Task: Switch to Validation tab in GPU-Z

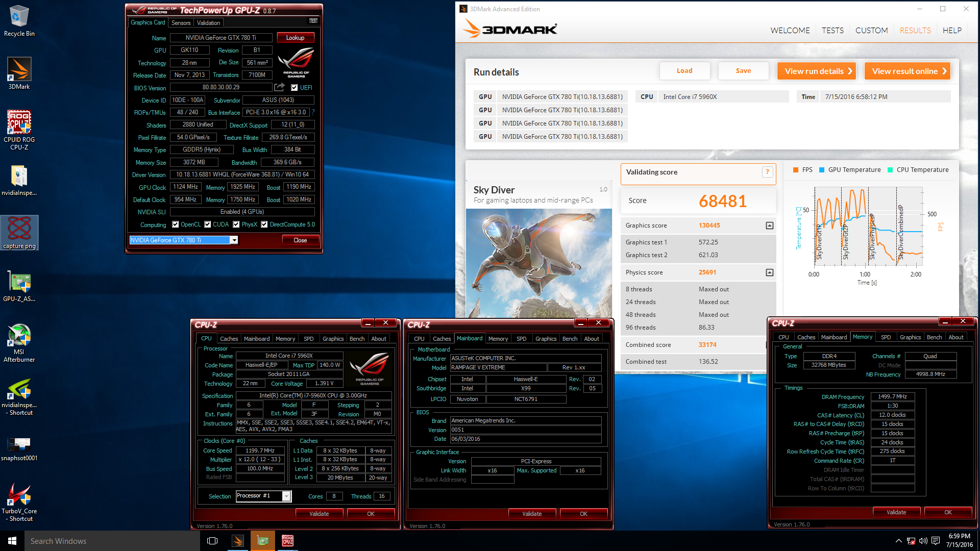Action: (x=209, y=22)
